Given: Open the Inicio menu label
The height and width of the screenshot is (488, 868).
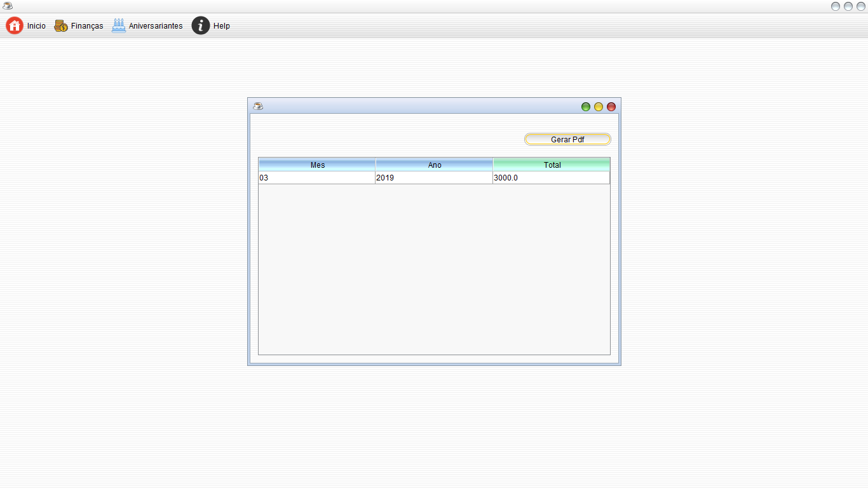Looking at the screenshot, I should (x=36, y=26).
